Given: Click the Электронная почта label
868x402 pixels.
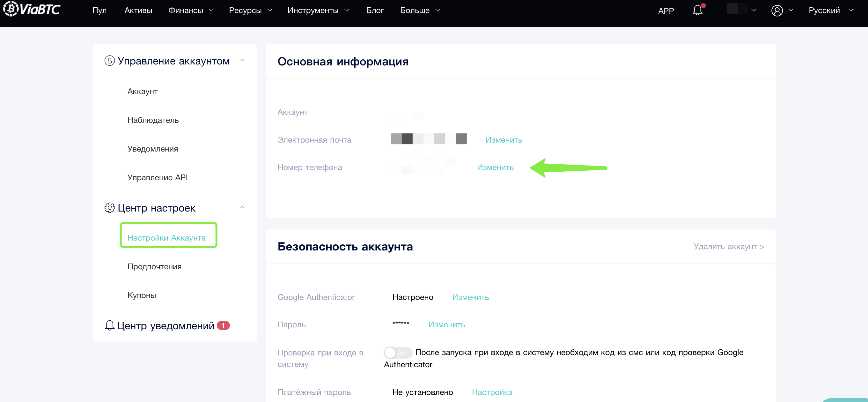Looking at the screenshot, I should tap(314, 140).
